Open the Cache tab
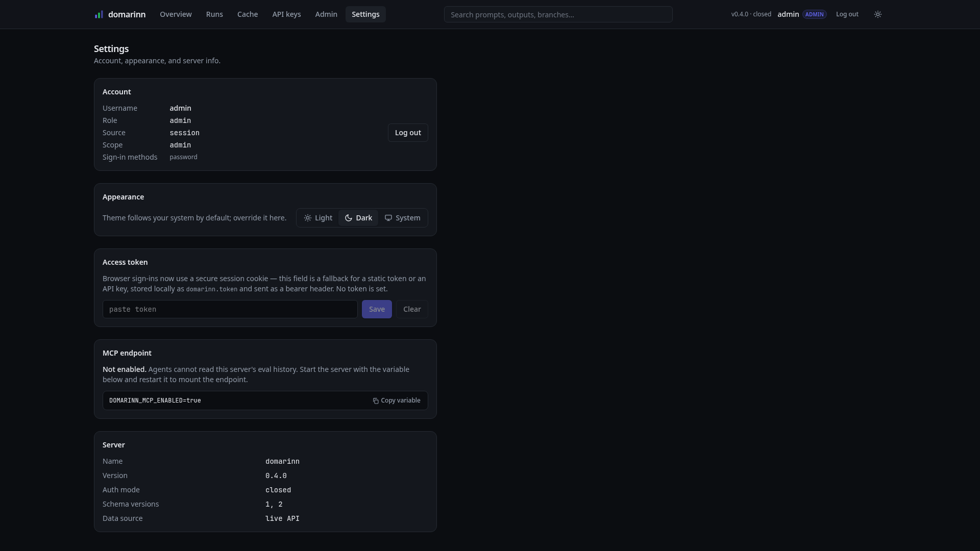Screen dimensions: 980x551 pyautogui.click(x=248, y=14)
